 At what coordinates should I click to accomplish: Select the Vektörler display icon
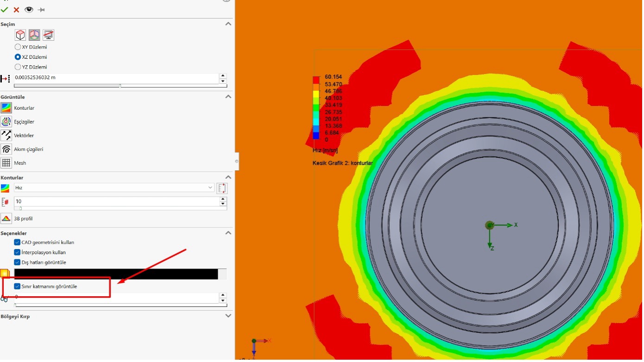(6, 135)
